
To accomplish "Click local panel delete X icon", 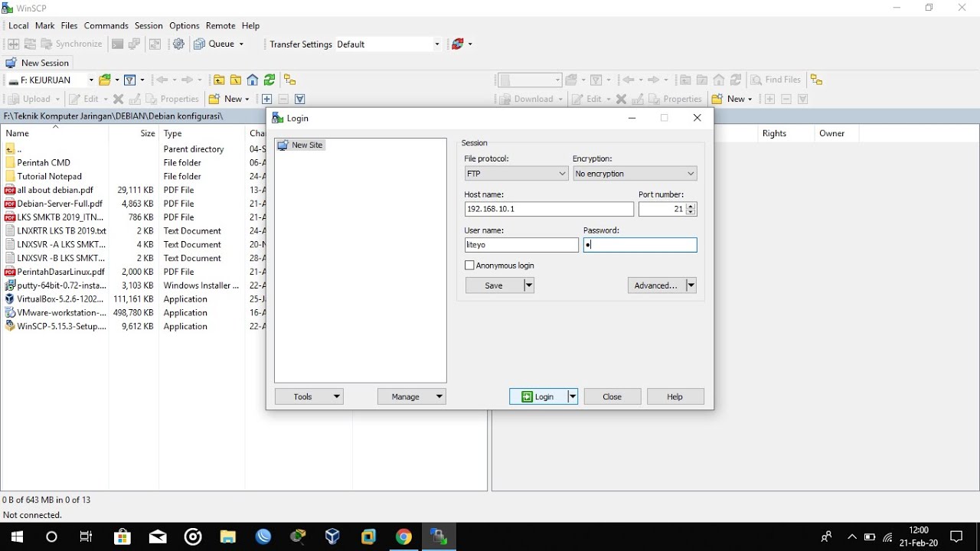I will pyautogui.click(x=118, y=99).
